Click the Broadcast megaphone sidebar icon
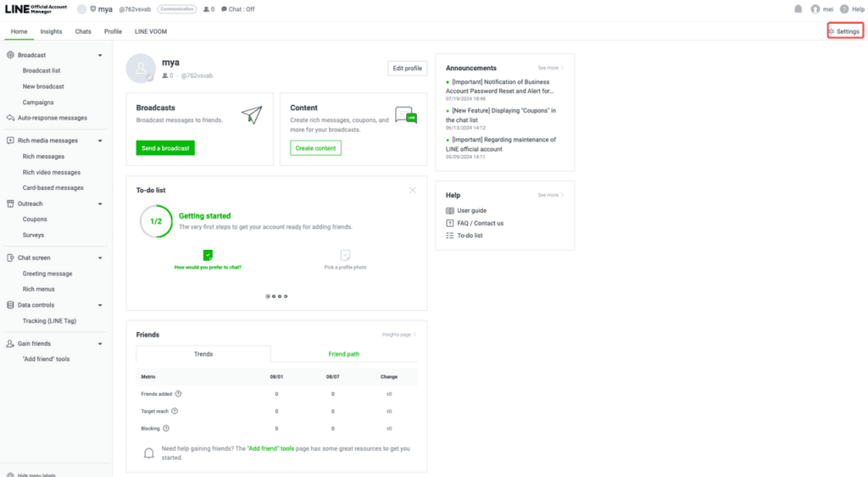This screenshot has height=477, width=868. coord(10,55)
